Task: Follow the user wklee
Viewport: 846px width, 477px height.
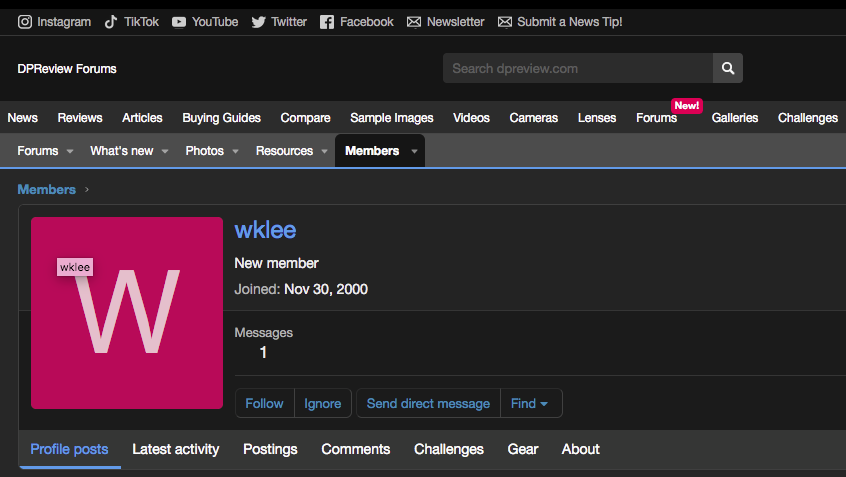Action: 264,403
